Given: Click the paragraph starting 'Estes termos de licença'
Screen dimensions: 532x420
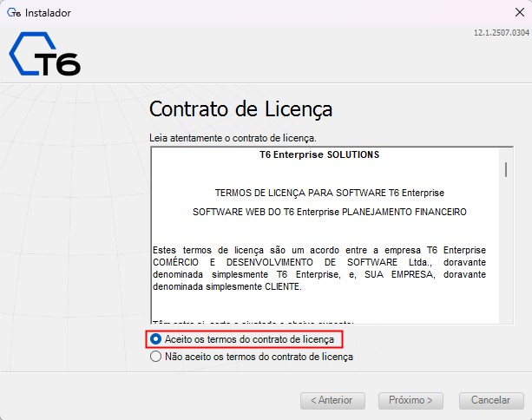Looking at the screenshot, I should pyautogui.click(x=319, y=268).
